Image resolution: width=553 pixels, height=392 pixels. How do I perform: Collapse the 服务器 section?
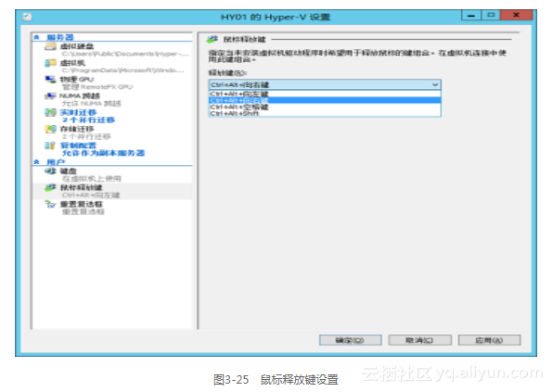click(37, 37)
